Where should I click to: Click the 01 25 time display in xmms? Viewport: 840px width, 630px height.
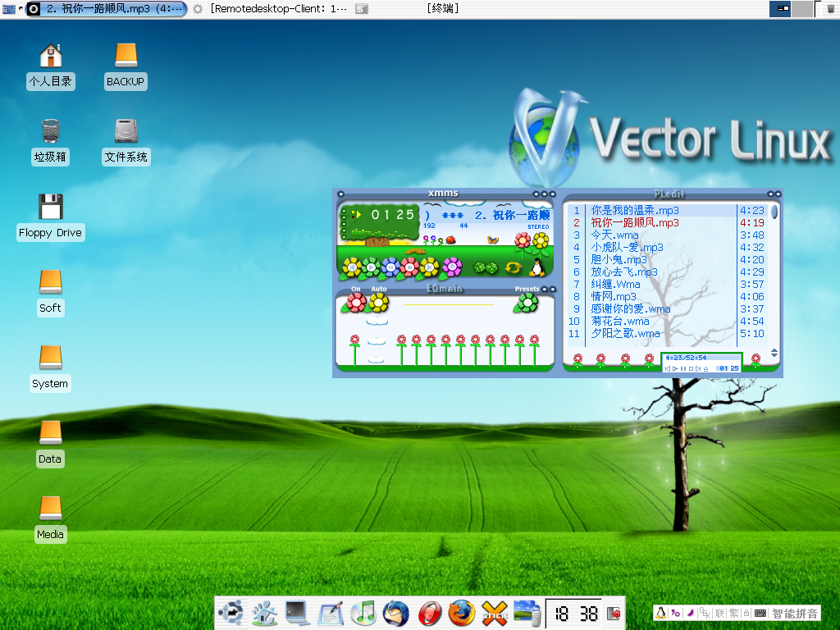click(393, 215)
